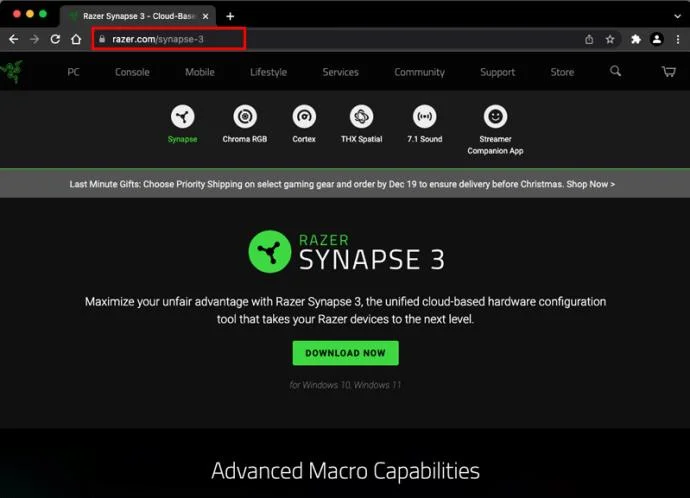Click the Razer snake logo
This screenshot has width=690, height=498.
[x=12, y=71]
